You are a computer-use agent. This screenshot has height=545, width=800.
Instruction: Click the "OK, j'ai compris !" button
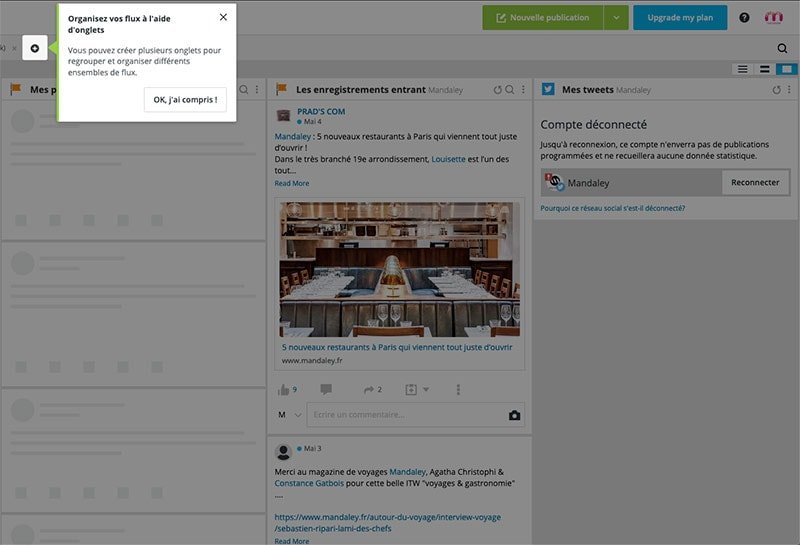185,100
